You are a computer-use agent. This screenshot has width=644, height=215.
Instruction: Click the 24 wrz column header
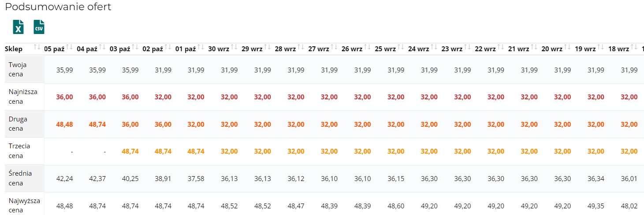click(419, 49)
